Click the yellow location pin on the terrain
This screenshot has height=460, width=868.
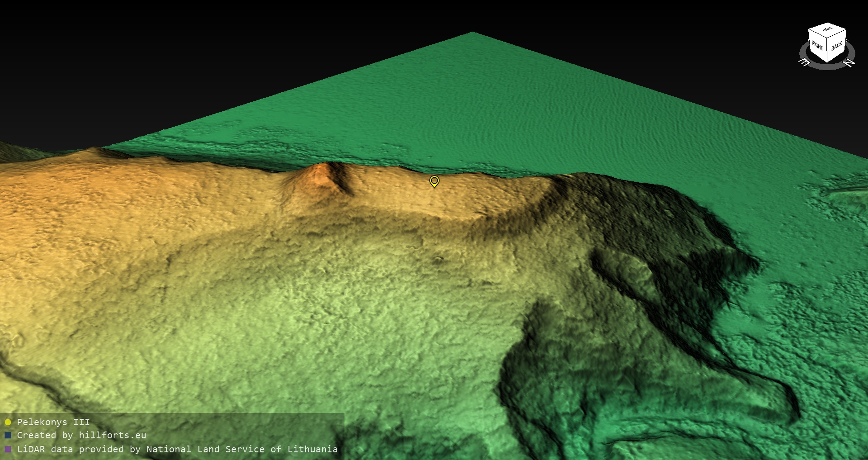coord(434,181)
